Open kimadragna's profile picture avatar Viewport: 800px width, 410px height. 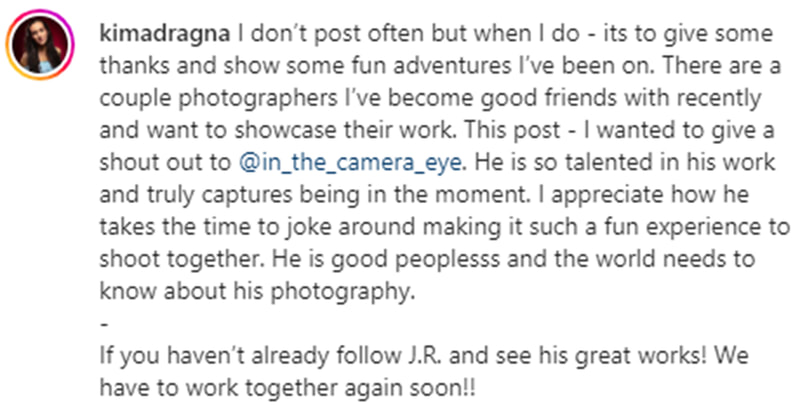[x=40, y=44]
